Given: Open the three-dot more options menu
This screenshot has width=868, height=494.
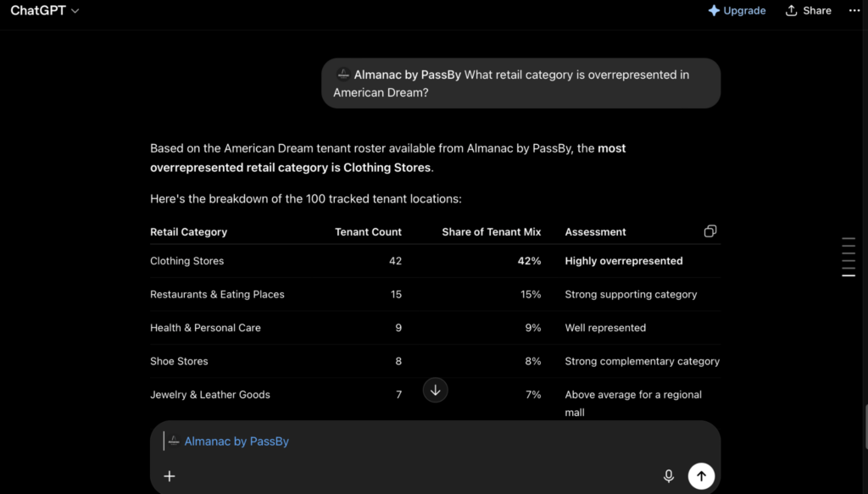Looking at the screenshot, I should pyautogui.click(x=854, y=10).
